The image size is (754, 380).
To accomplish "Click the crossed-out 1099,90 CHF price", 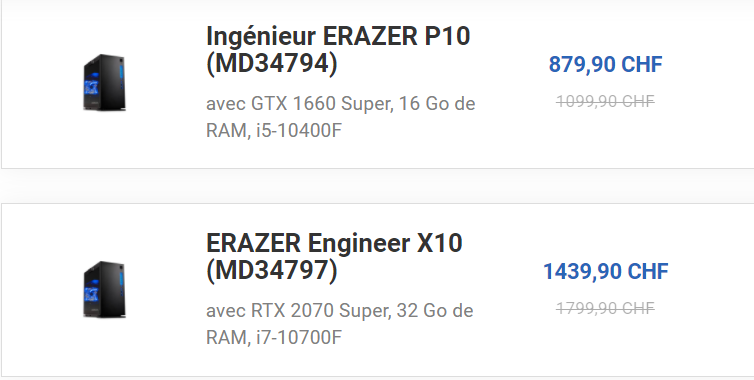I will coord(605,101).
